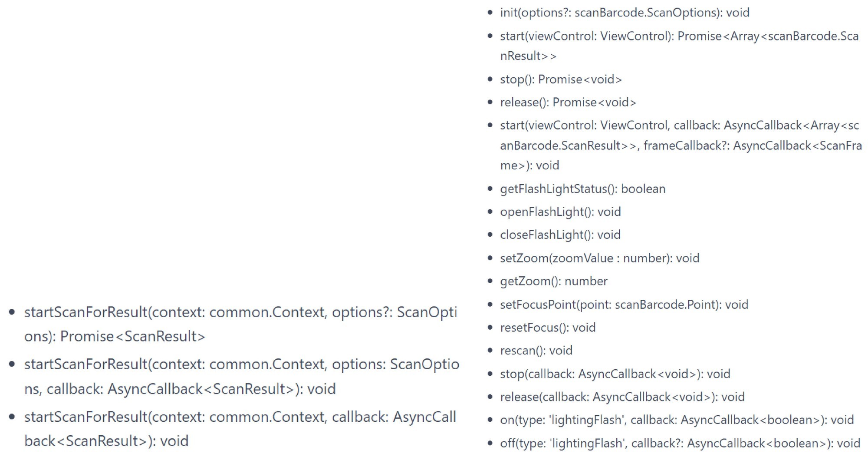This screenshot has width=868, height=457.
Task: Select the release(): Promise<void> link
Action: [568, 103]
